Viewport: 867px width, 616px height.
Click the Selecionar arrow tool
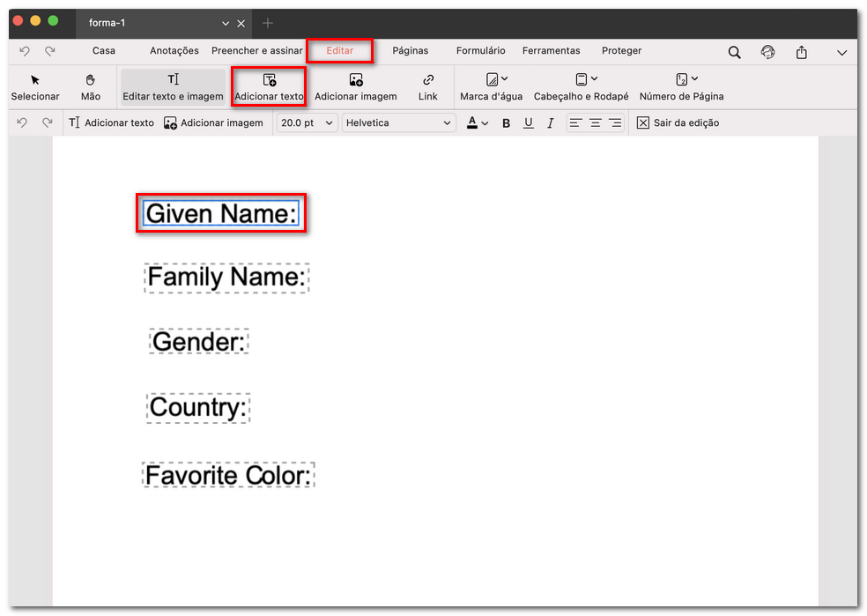(x=35, y=86)
